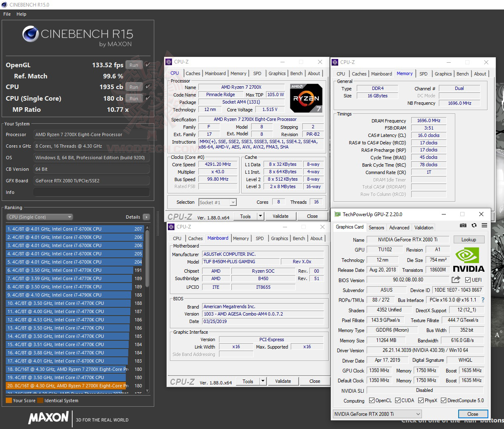The image size is (504, 429).
Task: Click Lookup button in GPU-Z
Action: (x=469, y=240)
